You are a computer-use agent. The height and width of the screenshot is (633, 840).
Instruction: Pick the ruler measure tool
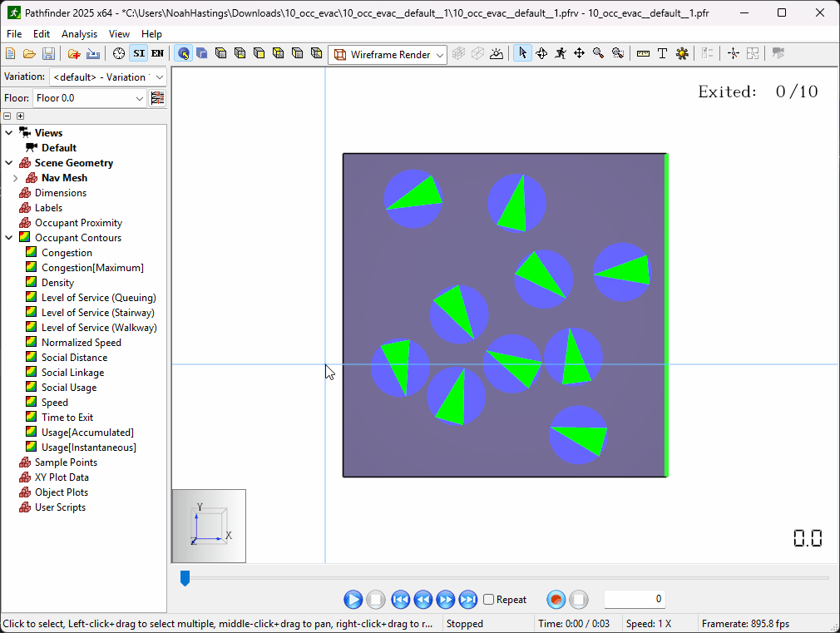pyautogui.click(x=644, y=53)
